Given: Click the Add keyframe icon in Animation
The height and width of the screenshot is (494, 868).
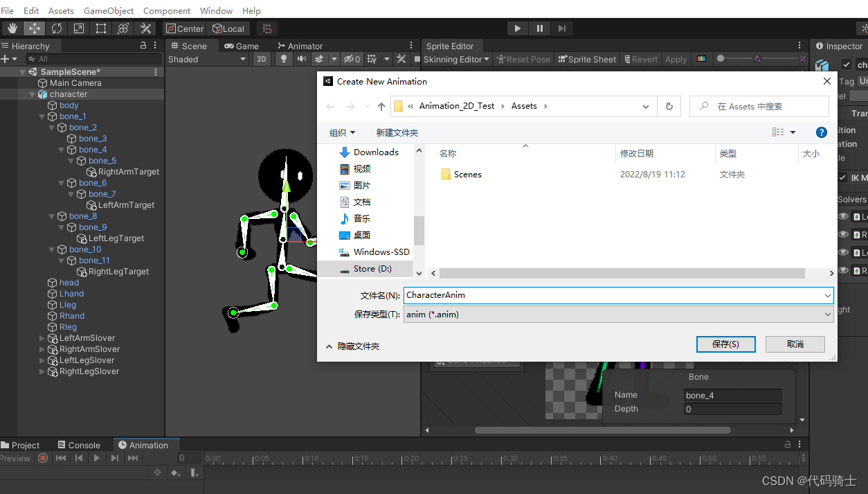Looking at the screenshot, I should [176, 473].
